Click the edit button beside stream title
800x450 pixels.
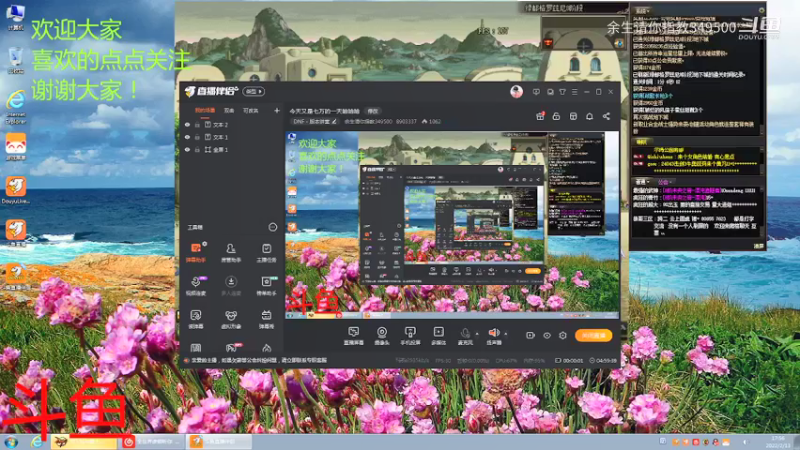(x=373, y=111)
